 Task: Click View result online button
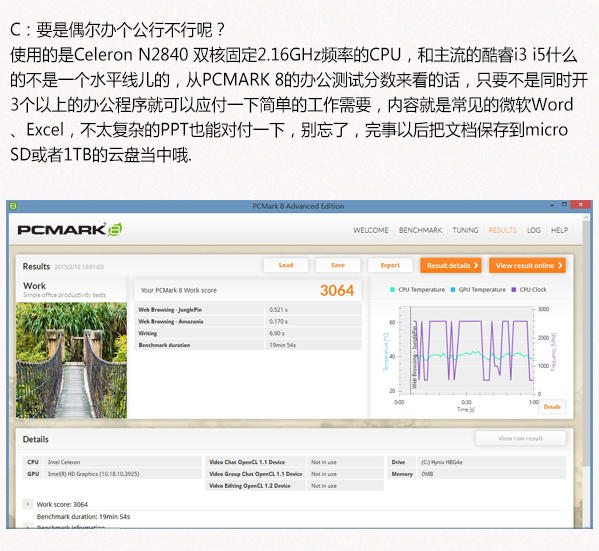[527, 265]
